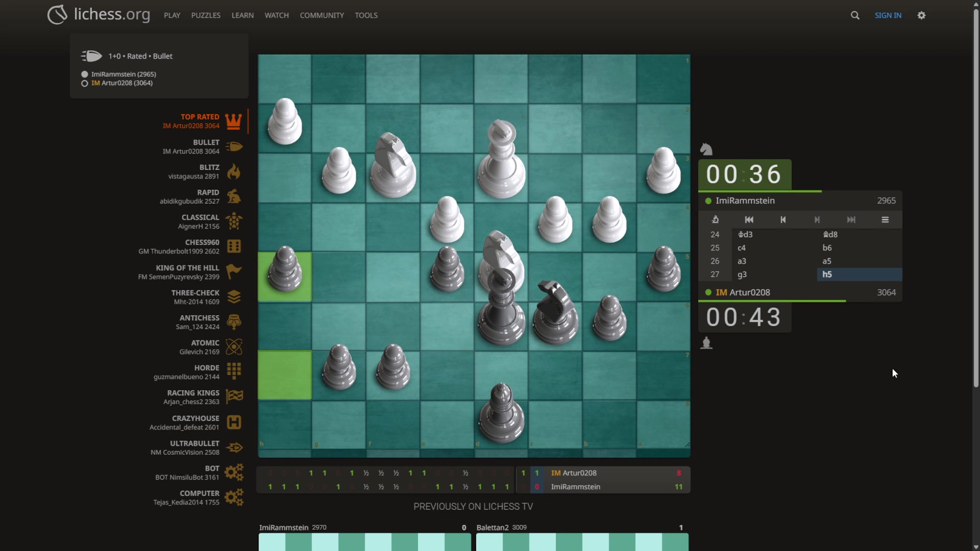Select Top Rated crown icon
This screenshot has width=980, height=551.
click(x=234, y=121)
